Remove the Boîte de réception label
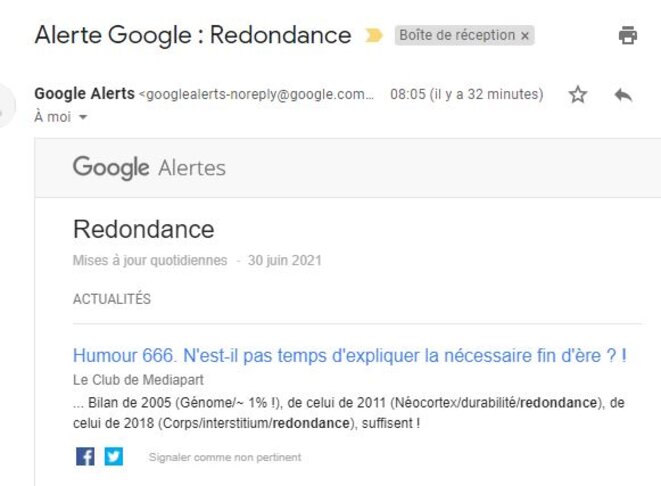The image size is (661, 486). pyautogui.click(x=525, y=36)
